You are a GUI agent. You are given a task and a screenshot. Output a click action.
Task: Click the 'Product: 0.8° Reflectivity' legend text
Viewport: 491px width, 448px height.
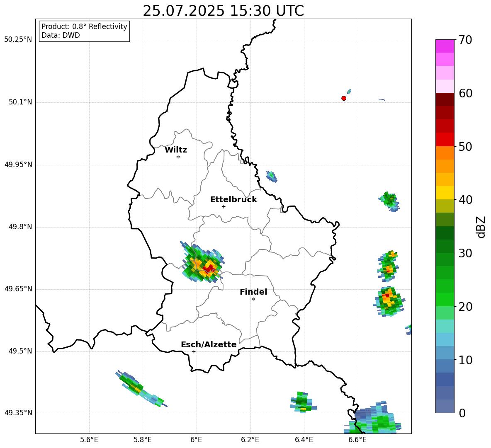click(x=84, y=27)
